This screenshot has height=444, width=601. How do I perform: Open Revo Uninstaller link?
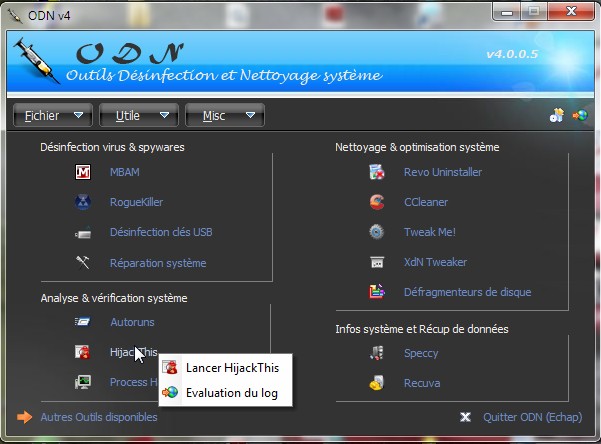point(443,172)
